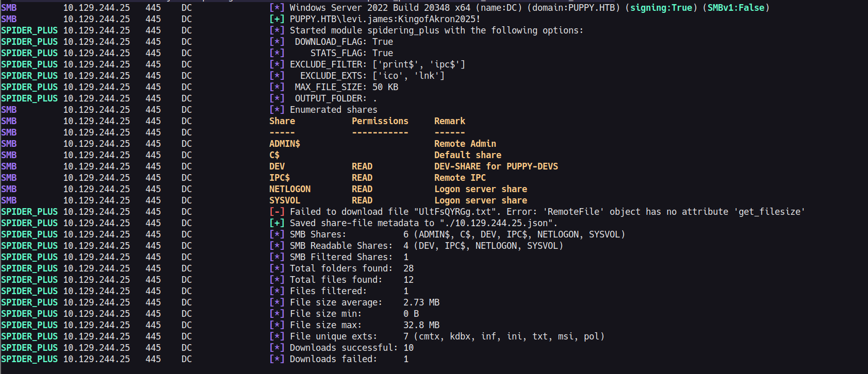The height and width of the screenshot is (374, 868).
Task: Click the 'NETLOGON' share name
Action: coord(290,189)
